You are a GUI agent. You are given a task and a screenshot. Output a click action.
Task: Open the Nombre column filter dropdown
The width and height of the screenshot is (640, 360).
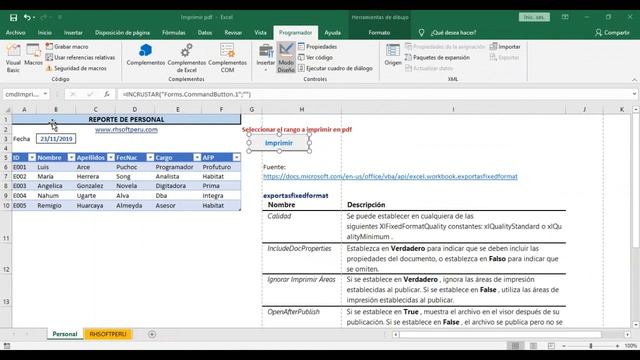point(71,158)
